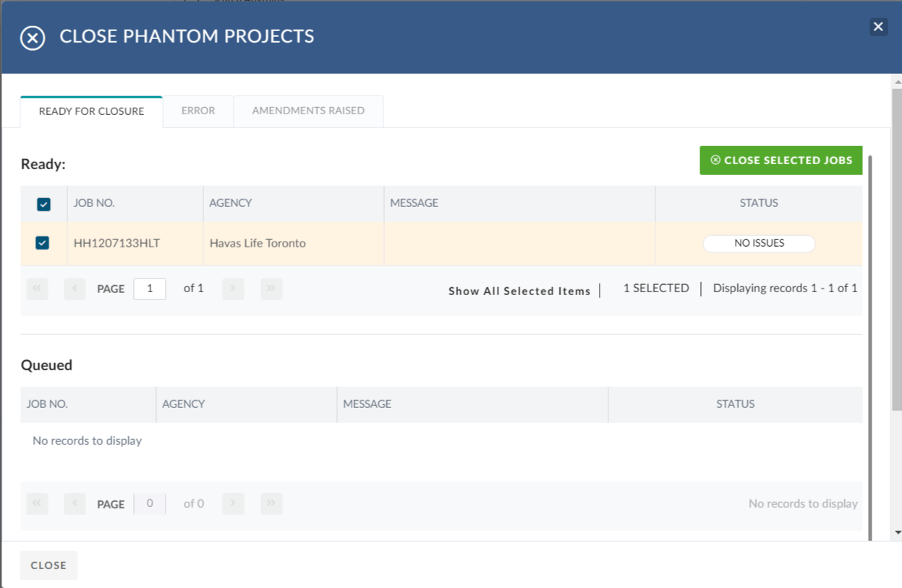The width and height of the screenshot is (902, 588).
Task: Click the Close Selected Jobs button
Action: click(x=781, y=161)
